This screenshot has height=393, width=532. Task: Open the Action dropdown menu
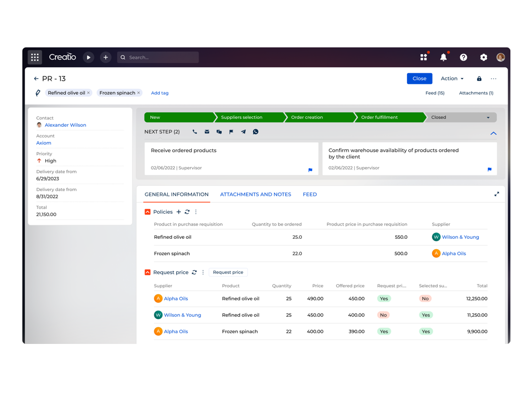[x=451, y=79]
